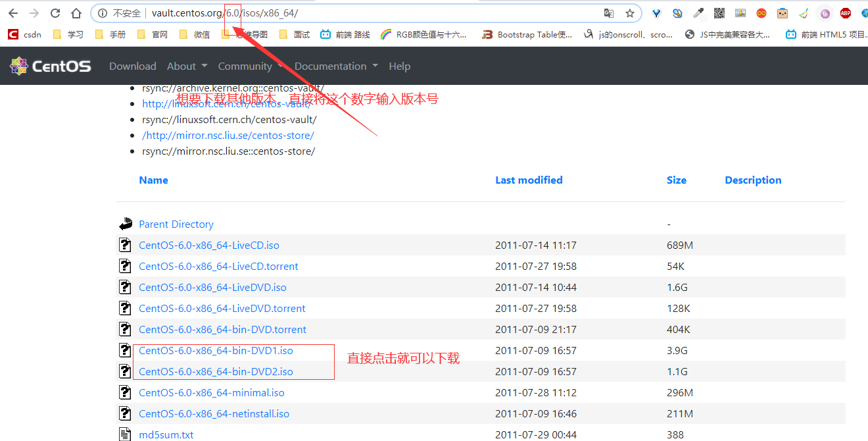Click the file icon beside minimal.iso
Screen dimensions: 868x441
pos(125,392)
